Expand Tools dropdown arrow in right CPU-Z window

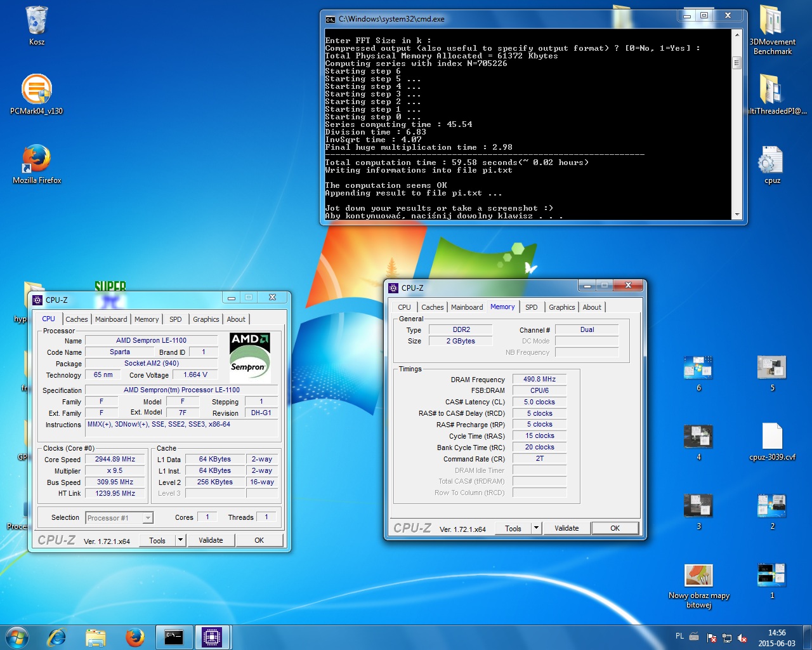point(537,529)
